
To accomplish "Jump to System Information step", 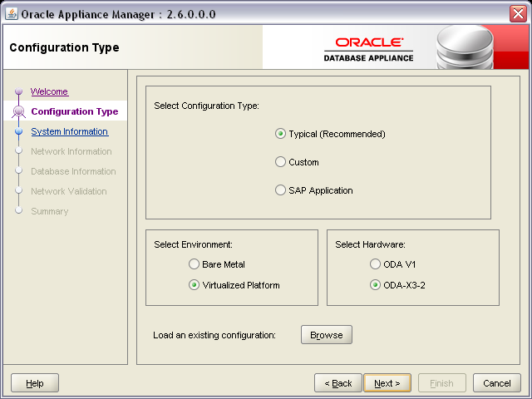I will click(70, 131).
